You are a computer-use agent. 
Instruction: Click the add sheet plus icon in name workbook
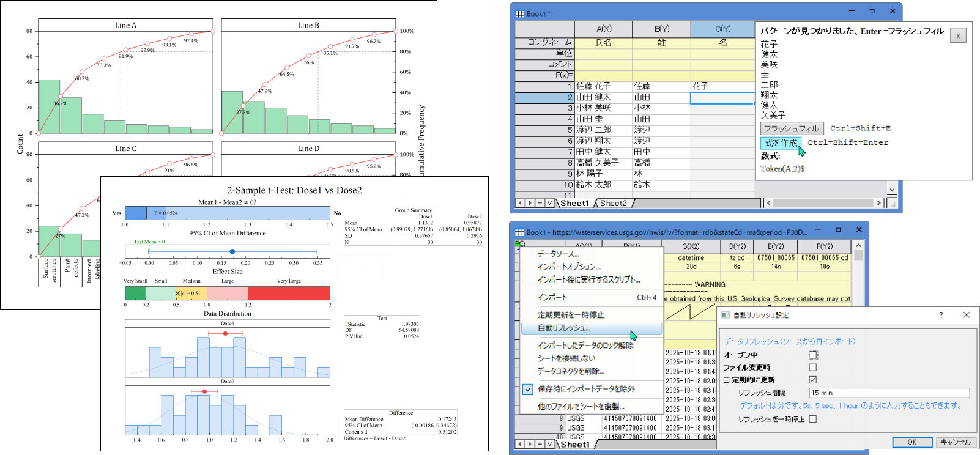[540, 203]
